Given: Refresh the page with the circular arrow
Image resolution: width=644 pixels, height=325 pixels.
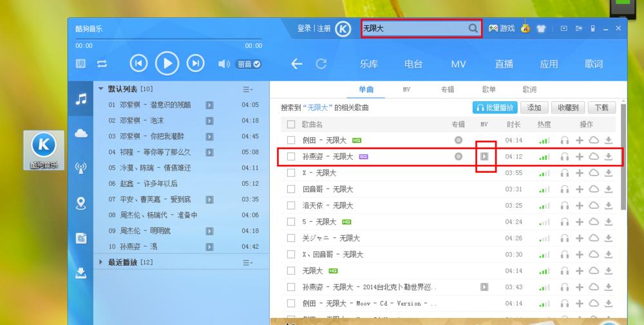Looking at the screenshot, I should (321, 64).
